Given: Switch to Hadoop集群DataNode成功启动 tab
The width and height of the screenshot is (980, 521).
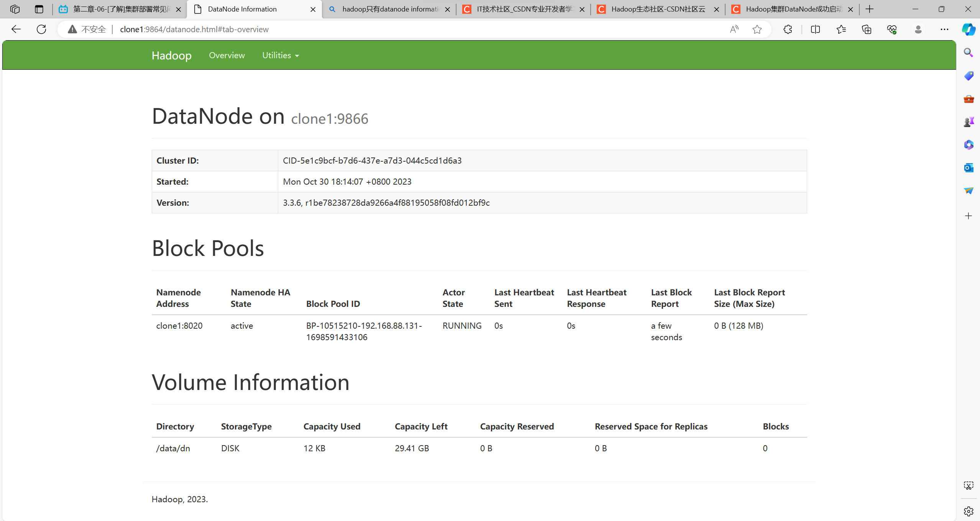Looking at the screenshot, I should coord(793,9).
